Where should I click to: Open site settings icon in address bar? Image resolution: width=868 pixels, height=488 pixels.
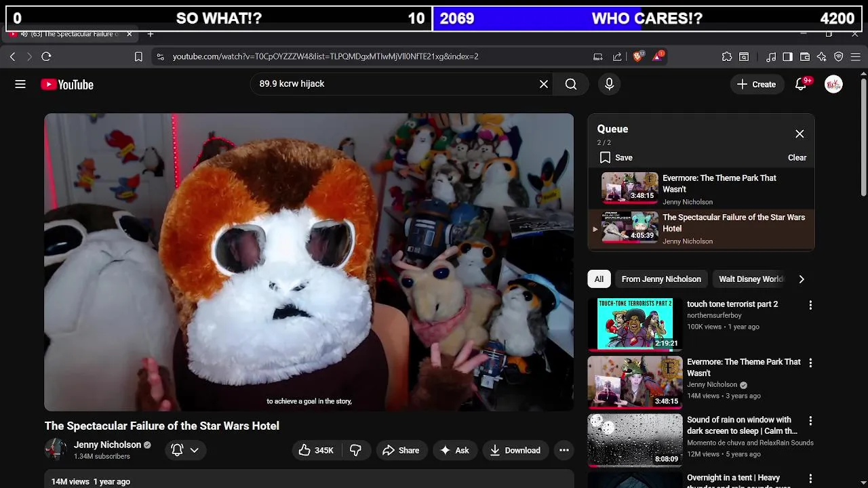[160, 57]
